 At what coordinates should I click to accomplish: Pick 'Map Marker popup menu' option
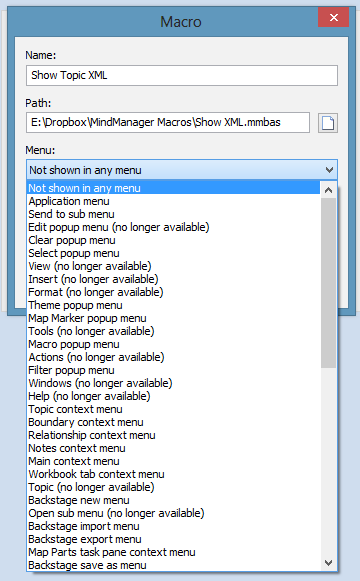pyautogui.click(x=173, y=318)
